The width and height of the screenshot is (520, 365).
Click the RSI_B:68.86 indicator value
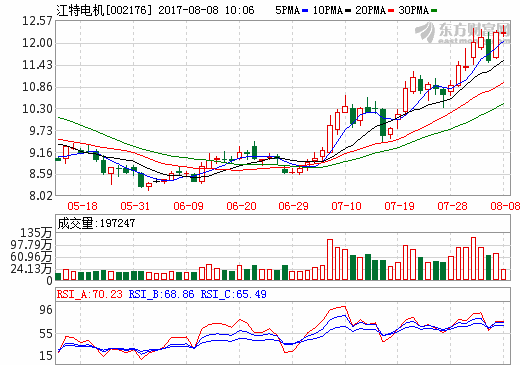click(161, 294)
